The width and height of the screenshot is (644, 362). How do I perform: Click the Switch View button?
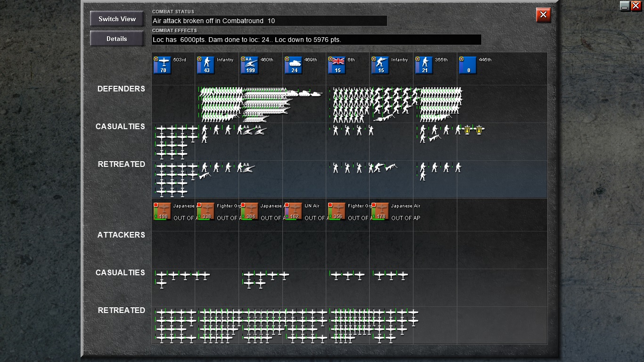117,19
